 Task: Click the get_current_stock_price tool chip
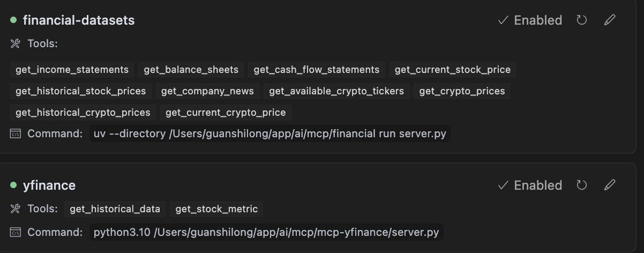(452, 70)
